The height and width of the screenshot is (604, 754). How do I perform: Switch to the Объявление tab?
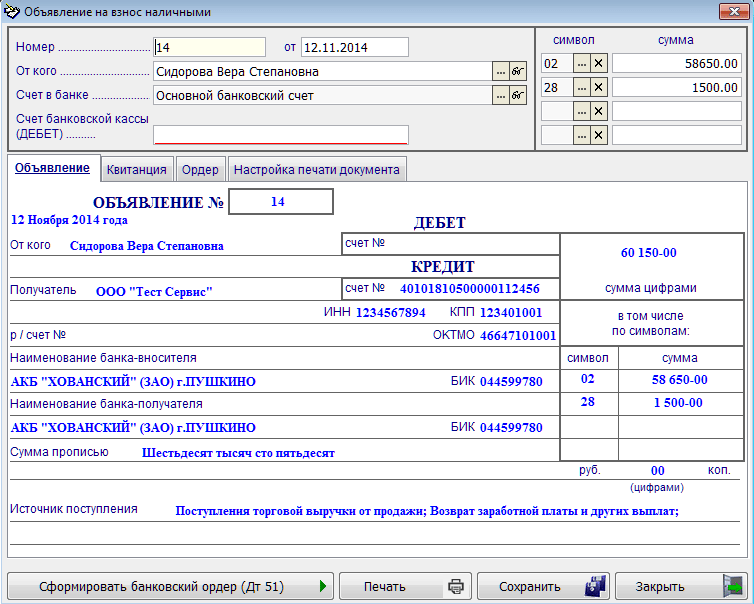coord(52,168)
